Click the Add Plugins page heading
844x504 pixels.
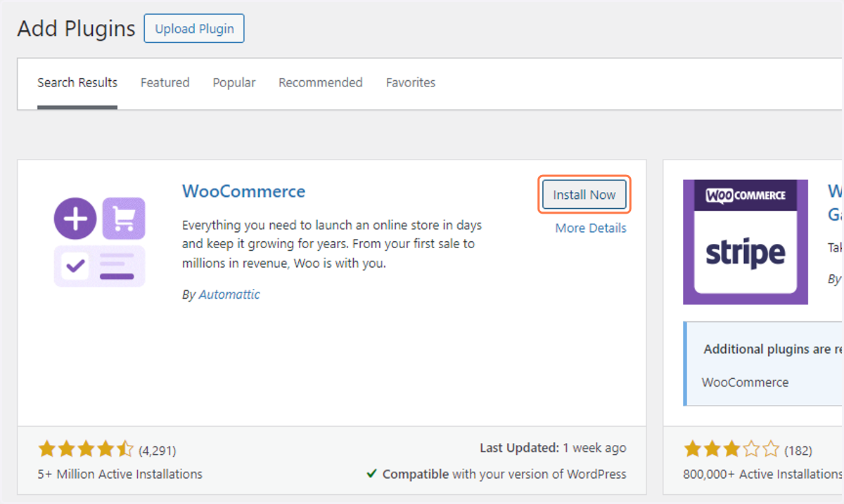pos(76,29)
